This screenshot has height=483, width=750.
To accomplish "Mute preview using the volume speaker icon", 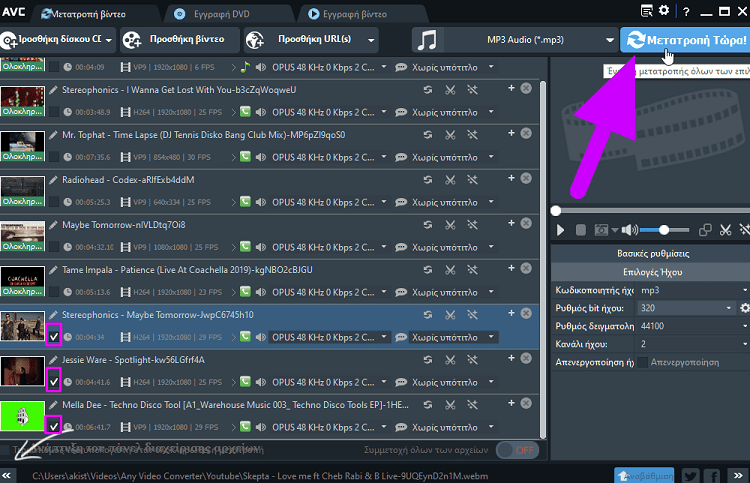I will click(629, 230).
